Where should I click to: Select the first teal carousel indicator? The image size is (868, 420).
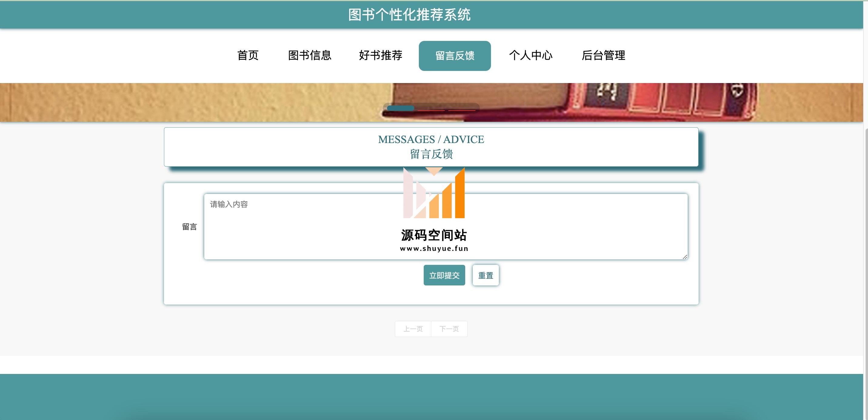(400, 108)
